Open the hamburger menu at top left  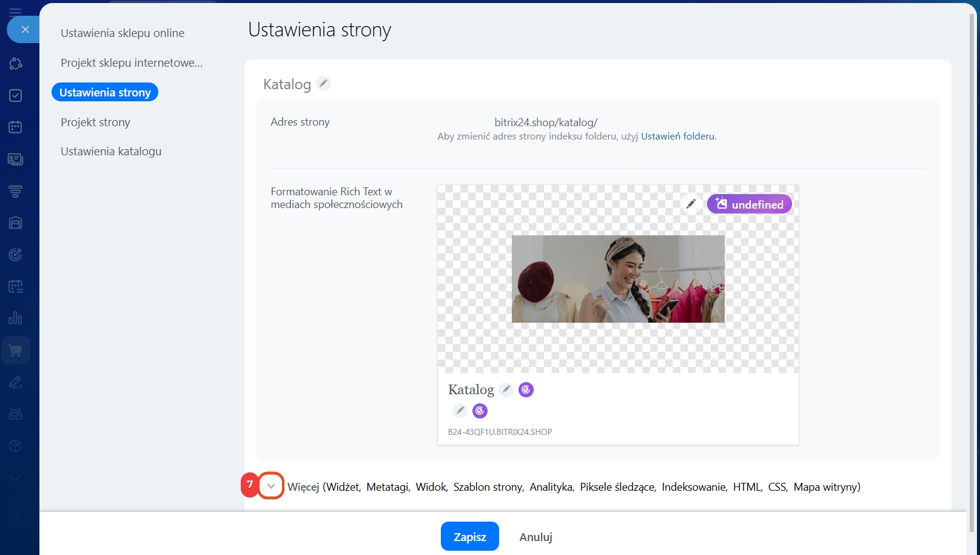click(x=16, y=11)
